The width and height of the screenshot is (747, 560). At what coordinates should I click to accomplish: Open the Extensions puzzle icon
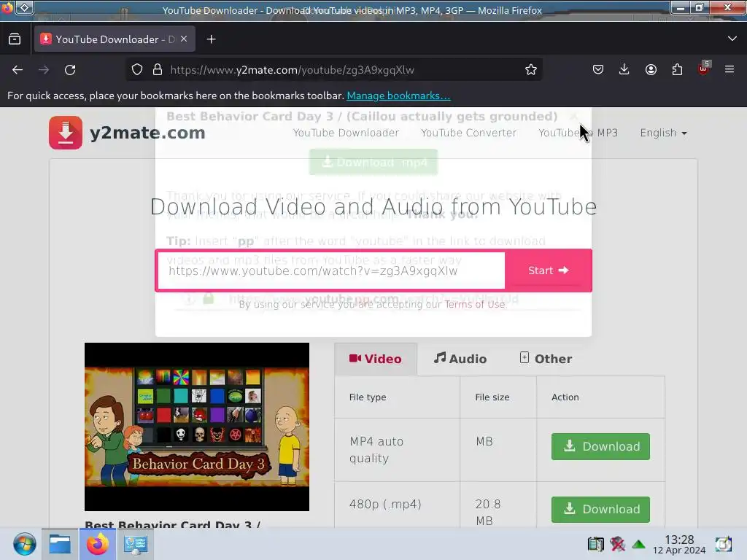point(677,70)
